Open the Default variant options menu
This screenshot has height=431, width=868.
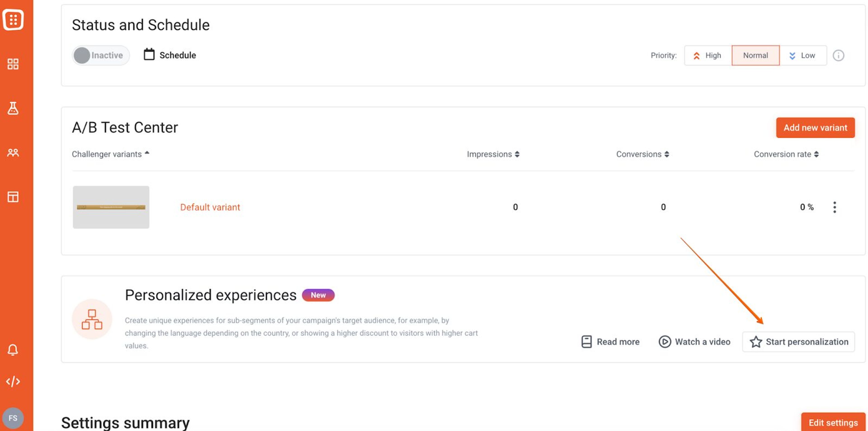[835, 207]
